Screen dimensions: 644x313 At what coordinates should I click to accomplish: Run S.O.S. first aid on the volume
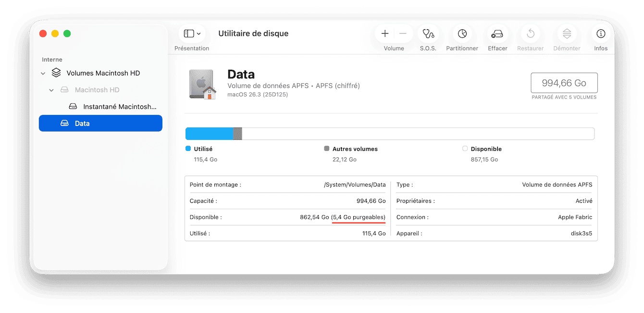(x=428, y=34)
